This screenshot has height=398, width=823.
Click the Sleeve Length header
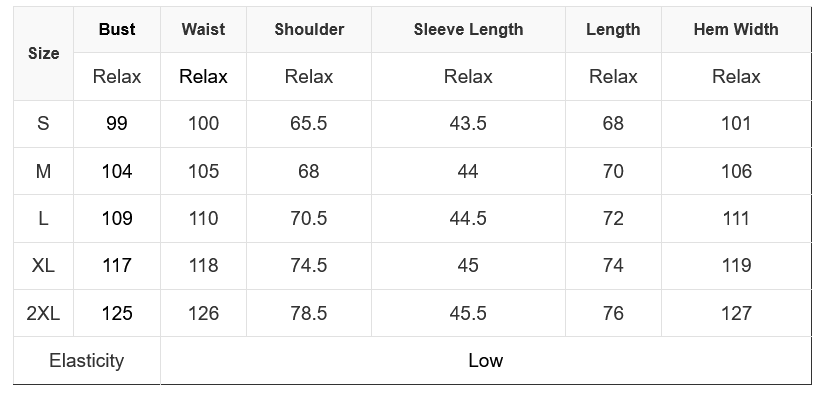pos(468,29)
